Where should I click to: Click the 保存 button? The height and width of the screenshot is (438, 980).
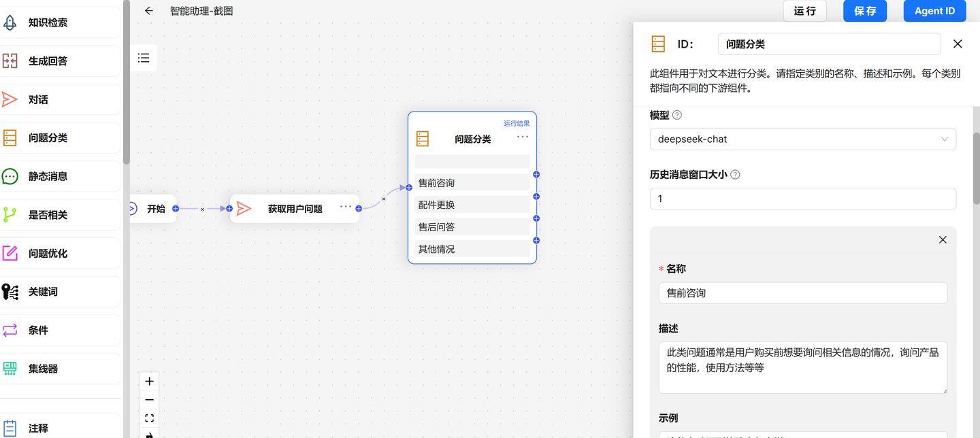pyautogui.click(x=865, y=11)
